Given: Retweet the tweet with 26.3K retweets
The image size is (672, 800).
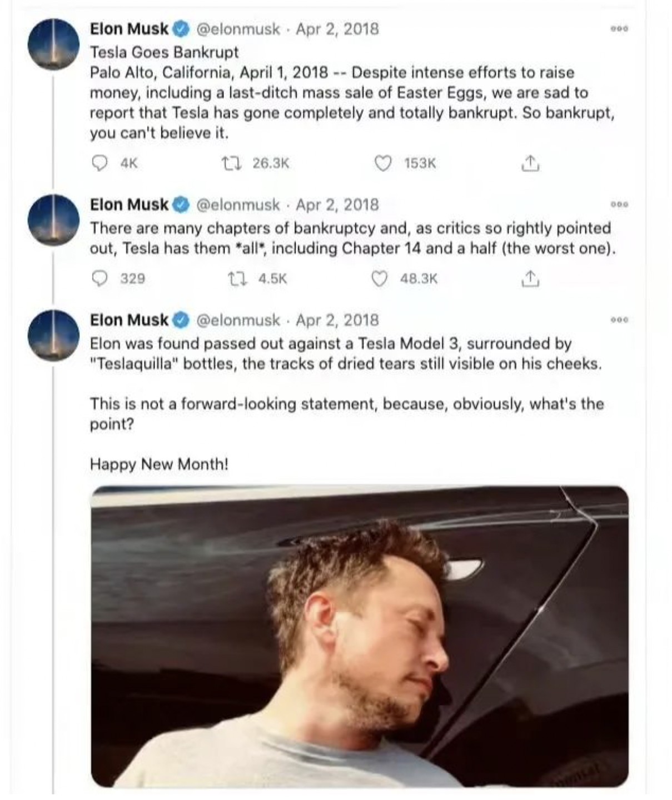Looking at the screenshot, I should (x=228, y=163).
